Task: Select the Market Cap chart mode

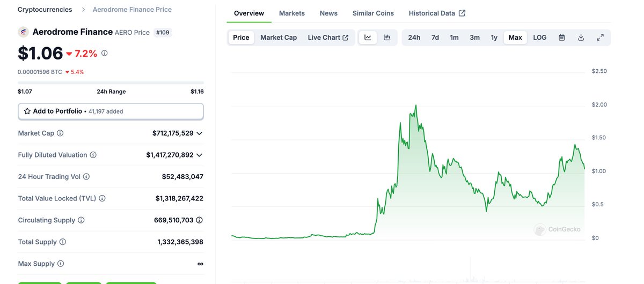Action: [279, 38]
